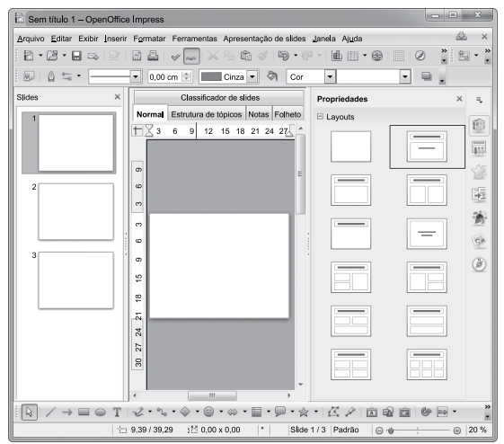Open the Cor area style dropdown
The height and width of the screenshot is (444, 504).
(x=330, y=76)
